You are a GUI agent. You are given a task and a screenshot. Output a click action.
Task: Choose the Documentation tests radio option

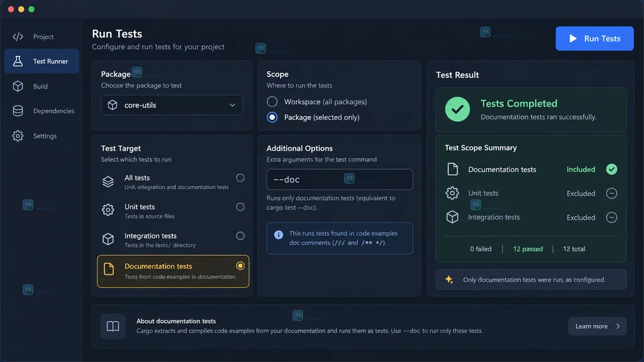240,266
